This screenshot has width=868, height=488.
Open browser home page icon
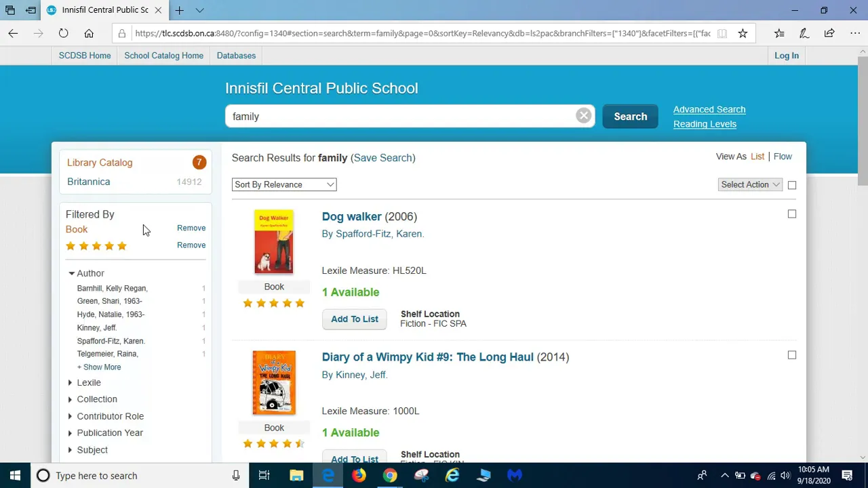(x=89, y=33)
